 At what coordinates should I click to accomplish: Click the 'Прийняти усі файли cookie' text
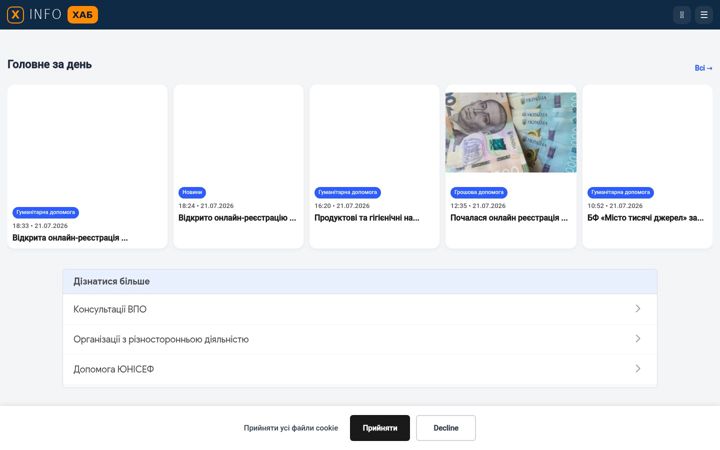[x=291, y=428]
